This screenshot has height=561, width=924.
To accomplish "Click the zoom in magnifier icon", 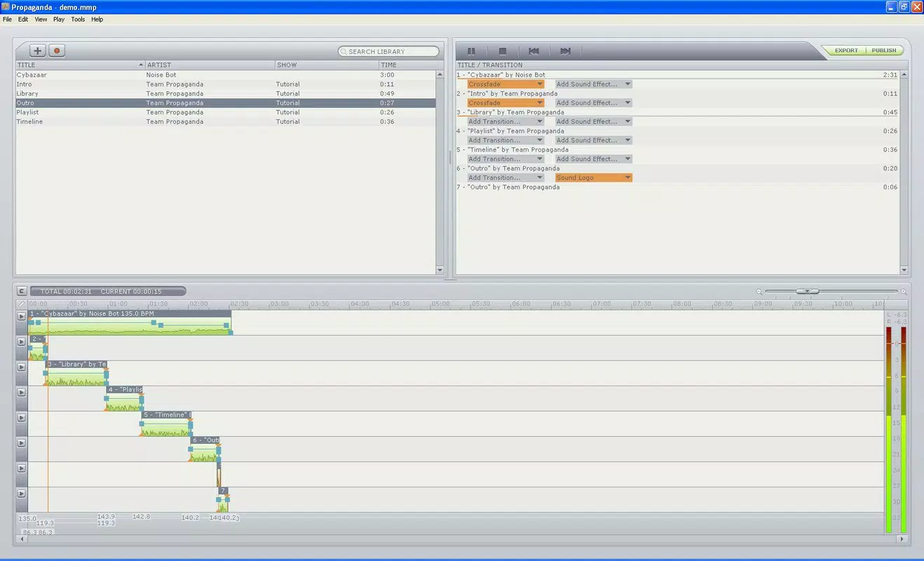I will tap(904, 292).
